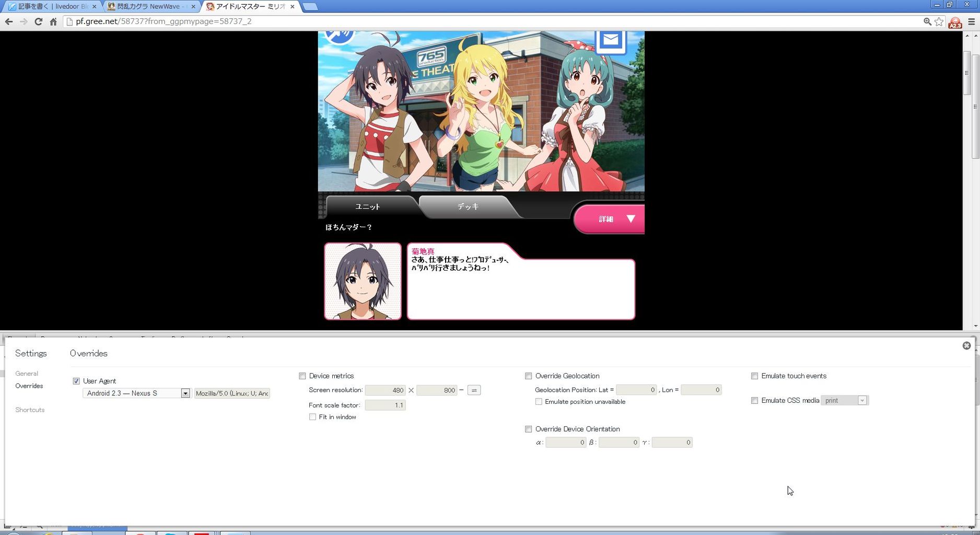Uncheck the User Agent override
The image size is (980, 535).
[x=76, y=381]
